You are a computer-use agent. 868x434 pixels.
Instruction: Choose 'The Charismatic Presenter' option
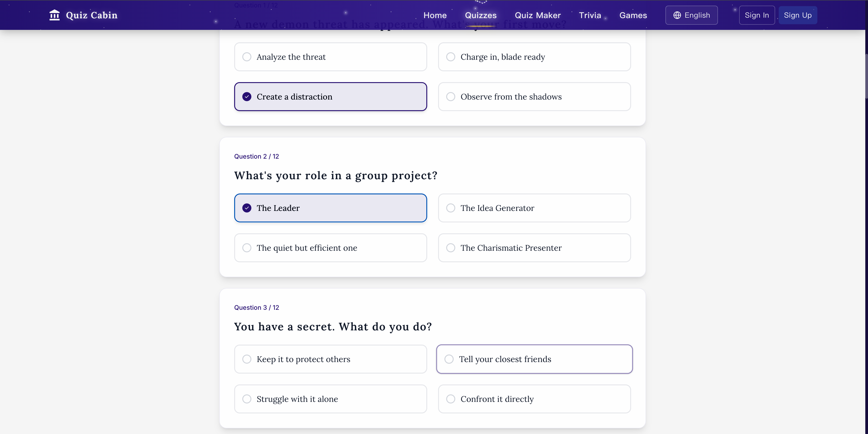coord(534,248)
